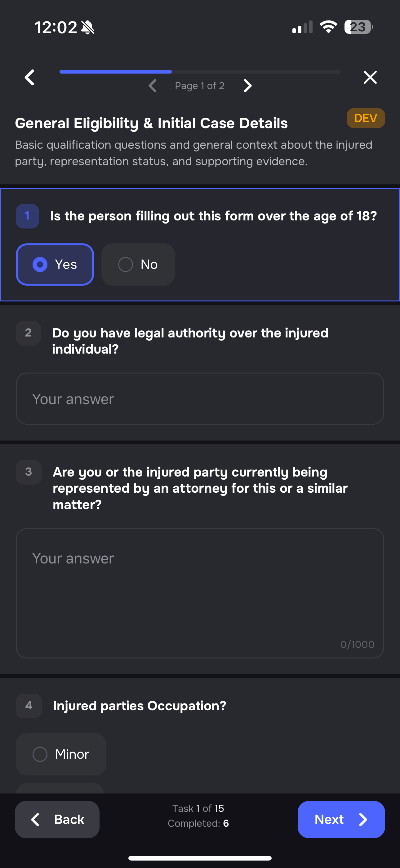Advance to page 2 using right chevron

[x=247, y=86]
